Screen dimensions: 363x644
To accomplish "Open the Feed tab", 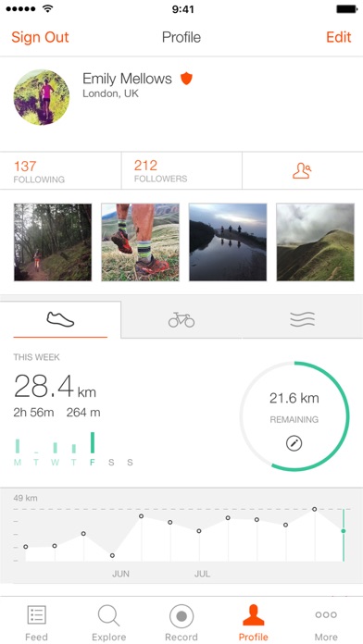I will [36, 622].
